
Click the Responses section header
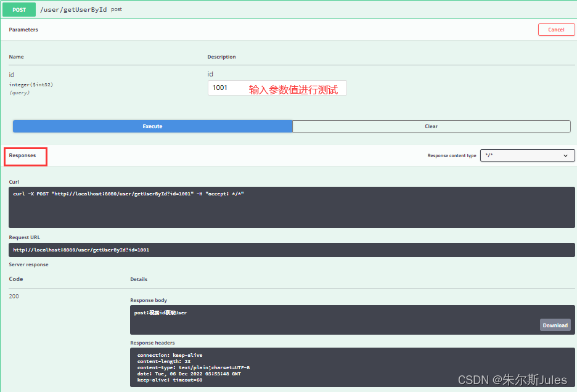click(22, 155)
